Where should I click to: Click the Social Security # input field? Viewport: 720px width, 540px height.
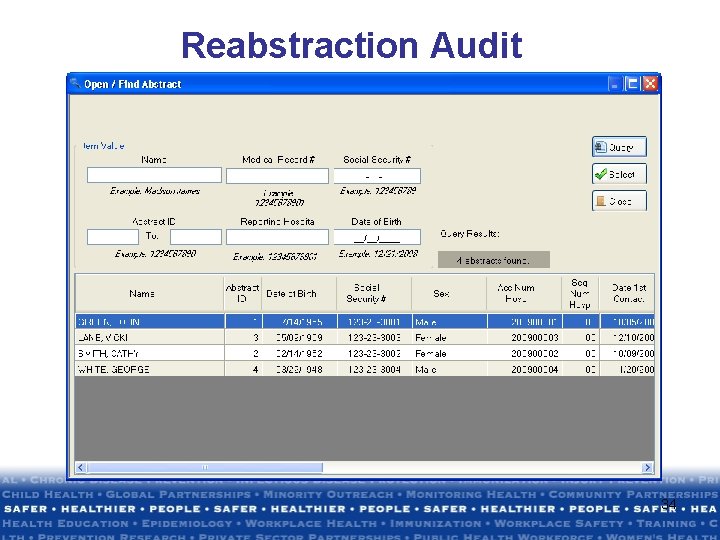(377, 176)
